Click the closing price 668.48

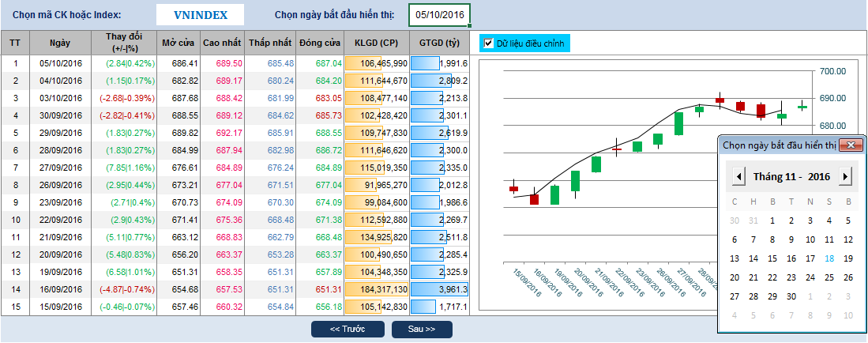329,237
